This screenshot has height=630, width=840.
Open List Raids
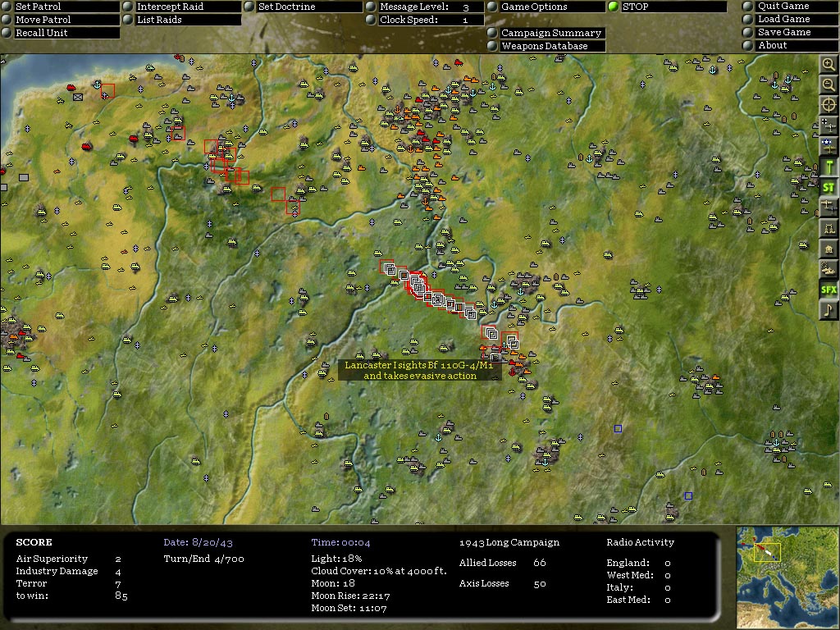click(x=182, y=20)
